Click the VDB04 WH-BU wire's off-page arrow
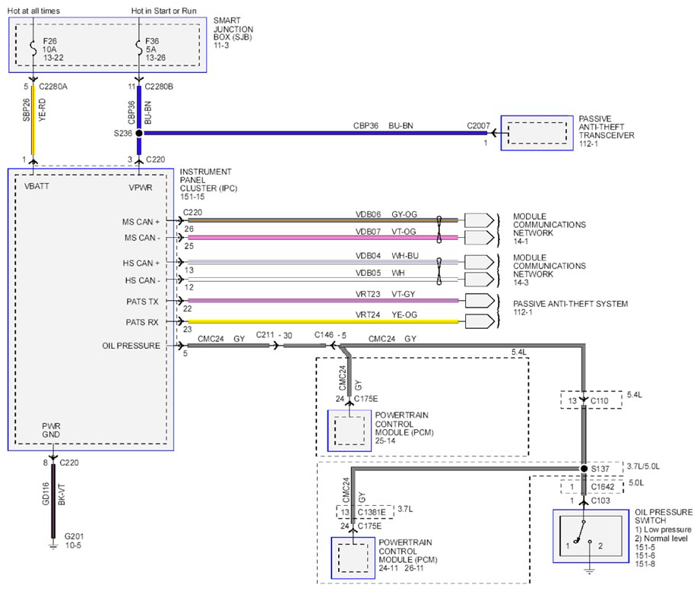This screenshot has height=591, width=700. pyautogui.click(x=480, y=262)
